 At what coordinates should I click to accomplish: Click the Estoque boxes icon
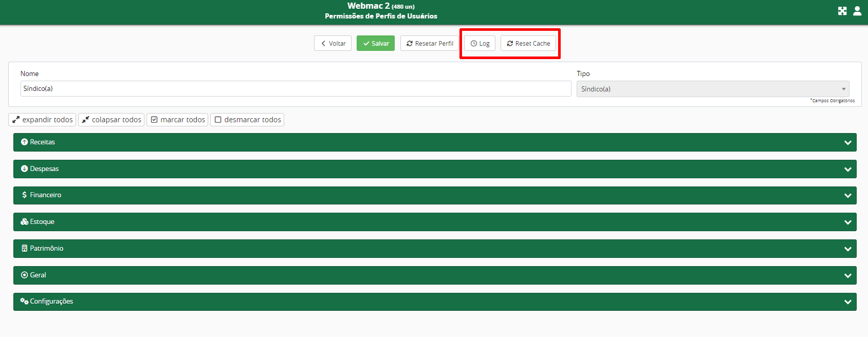click(24, 222)
